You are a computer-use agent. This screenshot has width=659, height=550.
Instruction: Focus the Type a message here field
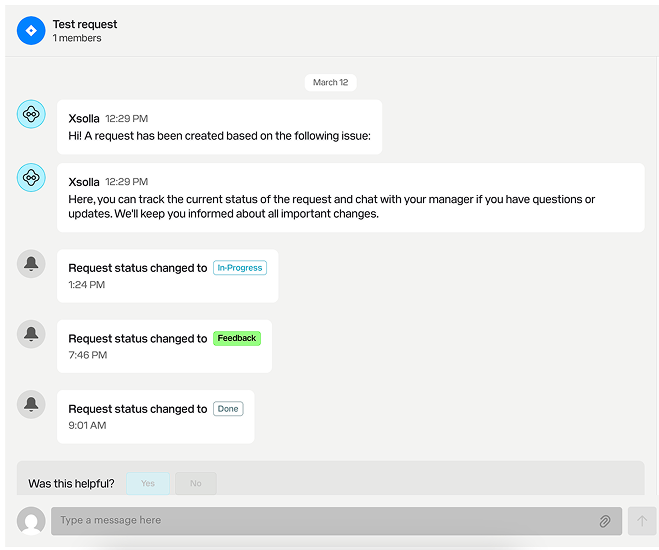336,521
